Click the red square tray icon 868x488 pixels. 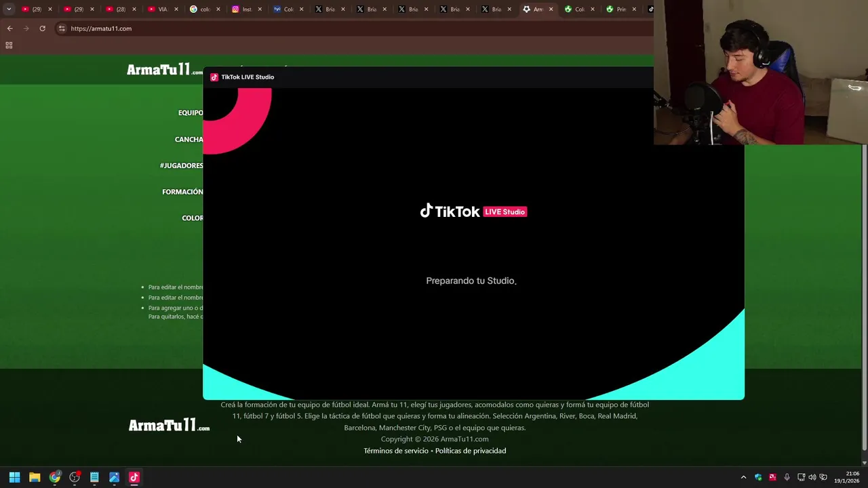click(772, 477)
